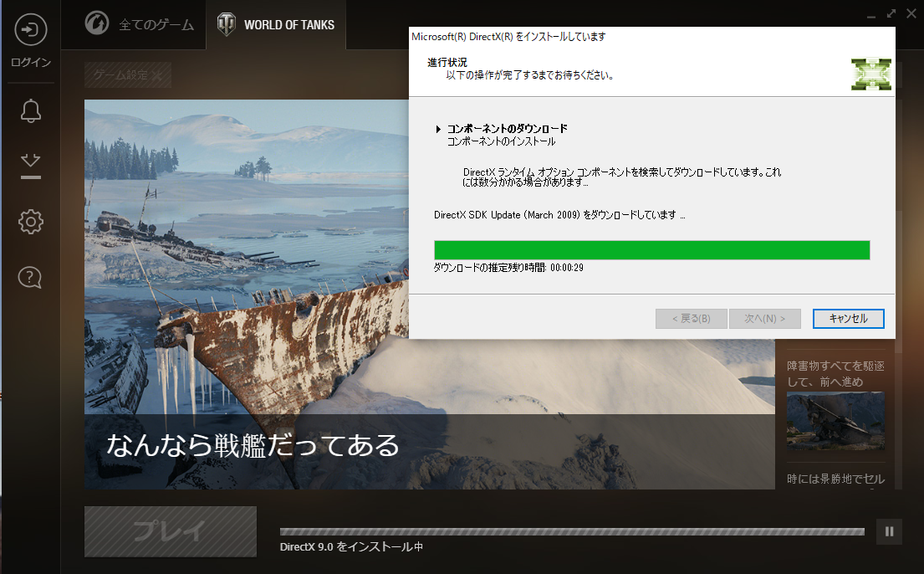Pause the DirectX installation progress

pyautogui.click(x=889, y=531)
